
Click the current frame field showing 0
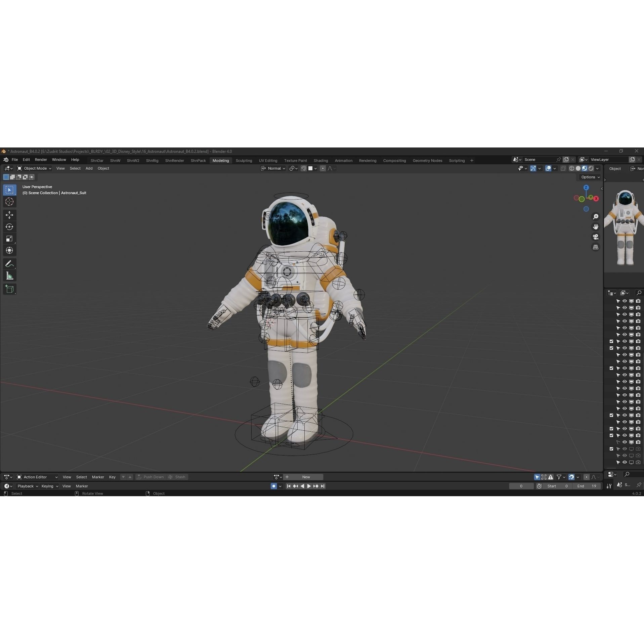(521, 486)
